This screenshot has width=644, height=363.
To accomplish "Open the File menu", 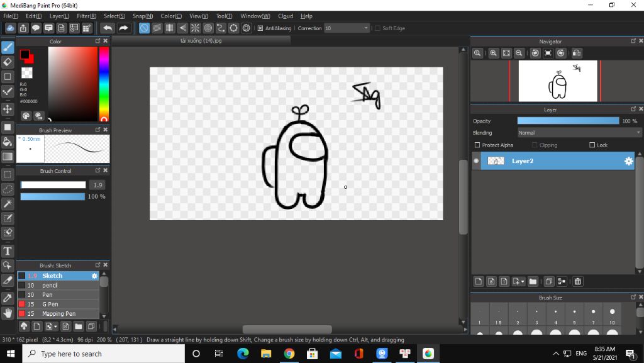I will tap(11, 16).
